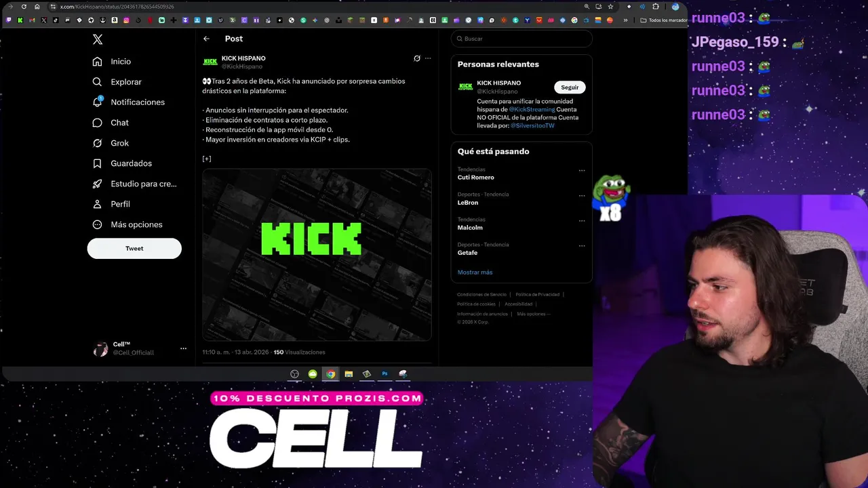Open the @KickStreaming mention link

click(532, 109)
